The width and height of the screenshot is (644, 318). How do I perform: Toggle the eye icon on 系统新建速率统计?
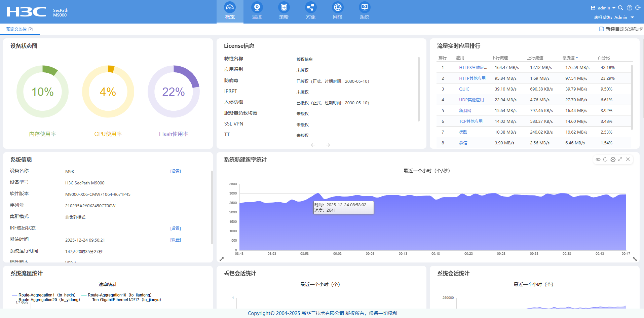coord(598,160)
